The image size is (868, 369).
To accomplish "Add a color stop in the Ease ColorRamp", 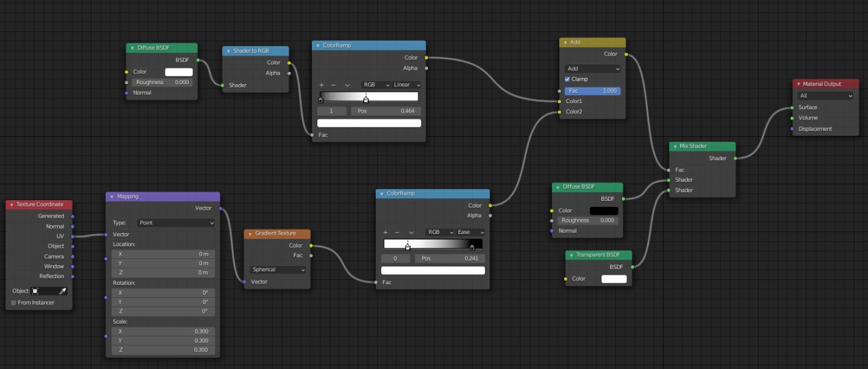I will point(385,232).
